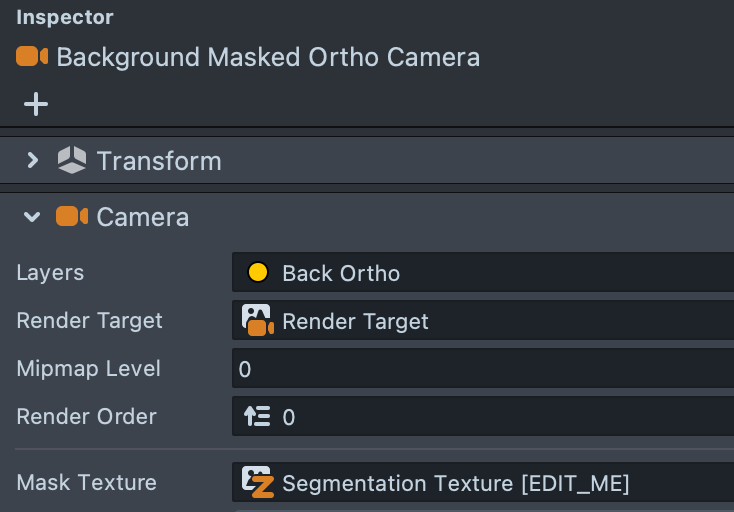Screen dimensions: 734x512
Task: Click the Render Order sort icon
Action: [257, 416]
